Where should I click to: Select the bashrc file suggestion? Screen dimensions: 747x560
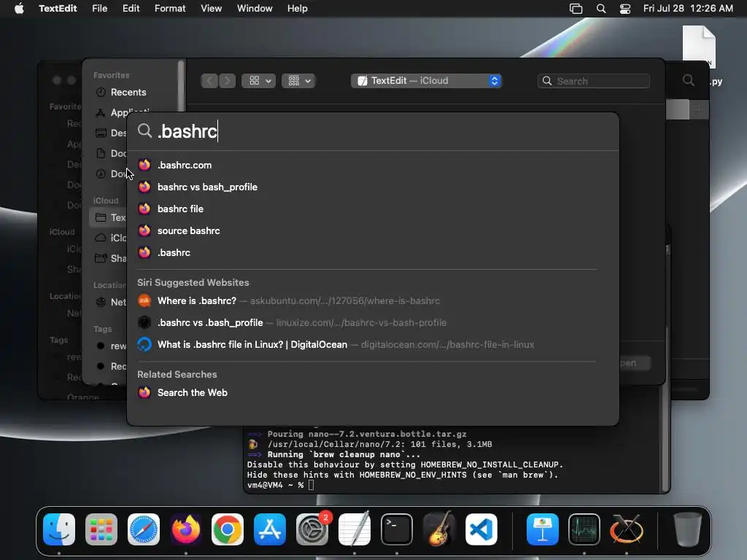[373, 209]
